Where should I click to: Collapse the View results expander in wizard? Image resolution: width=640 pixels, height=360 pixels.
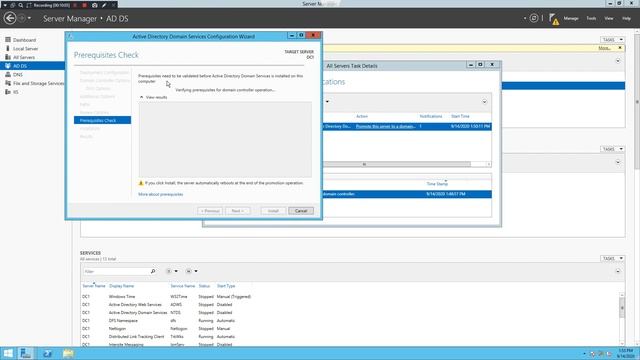(x=142, y=97)
